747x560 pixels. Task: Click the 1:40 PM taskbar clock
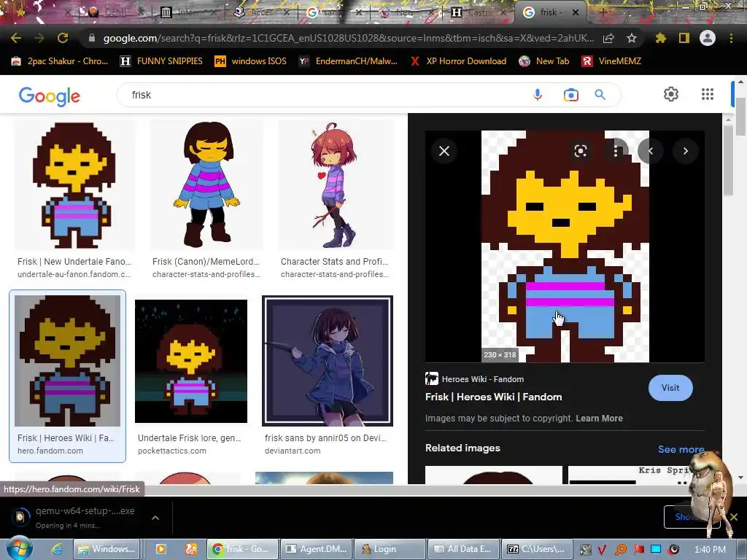(710, 550)
